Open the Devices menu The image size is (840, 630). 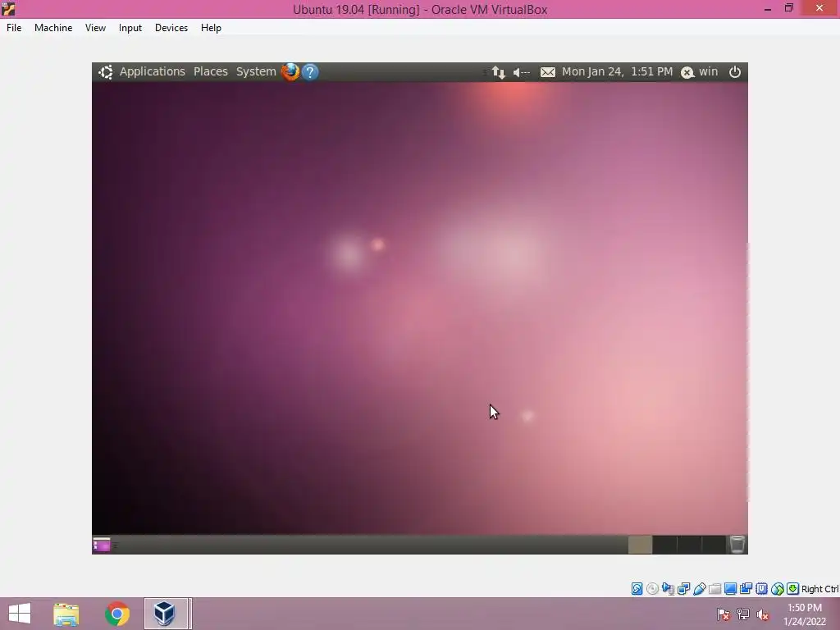tap(171, 28)
